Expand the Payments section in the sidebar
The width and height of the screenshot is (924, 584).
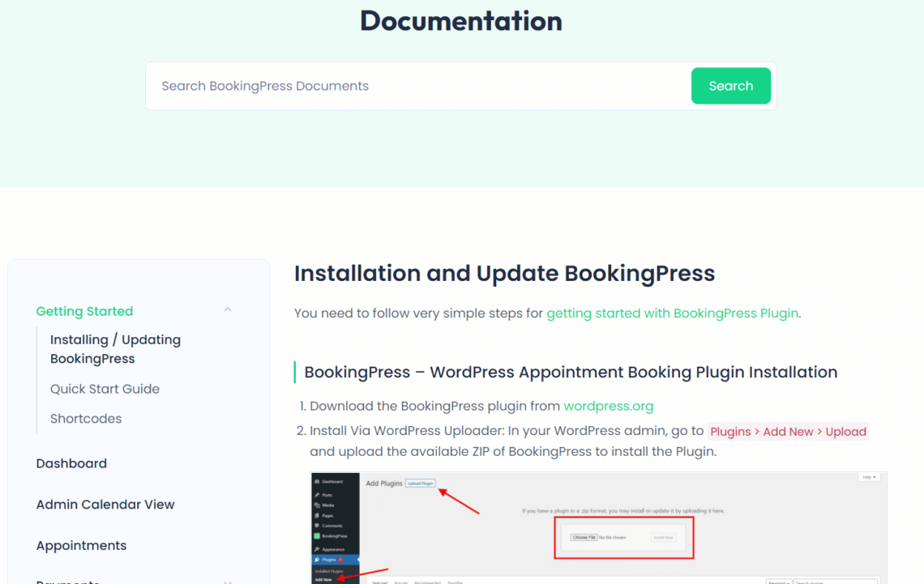(x=228, y=581)
